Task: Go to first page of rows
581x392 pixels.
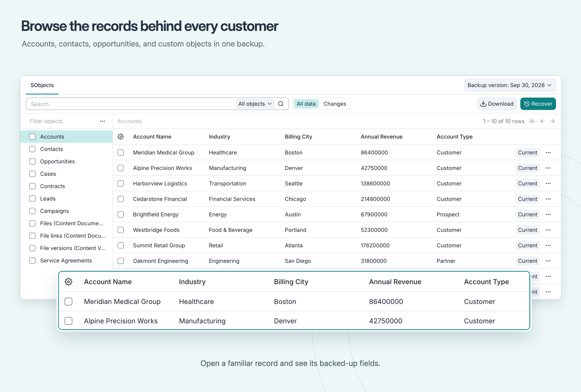Action: tap(532, 121)
